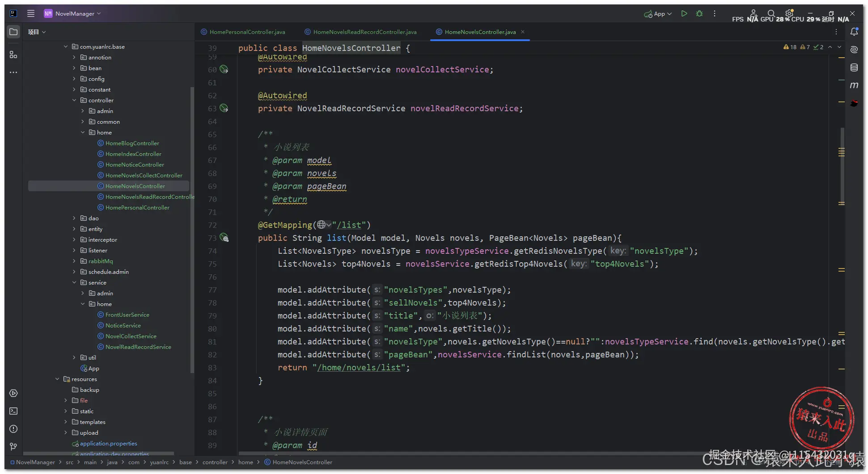Open the Maven tool window
This screenshot has width=868, height=474.
tap(854, 85)
